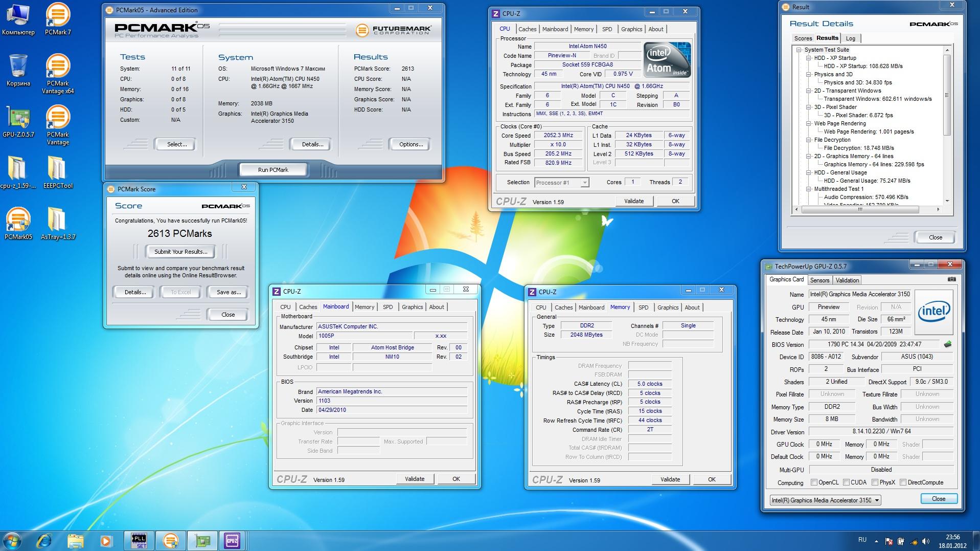
Task: Select the AsTray+1.3.7 folder on the desktop
Action: tap(58, 224)
